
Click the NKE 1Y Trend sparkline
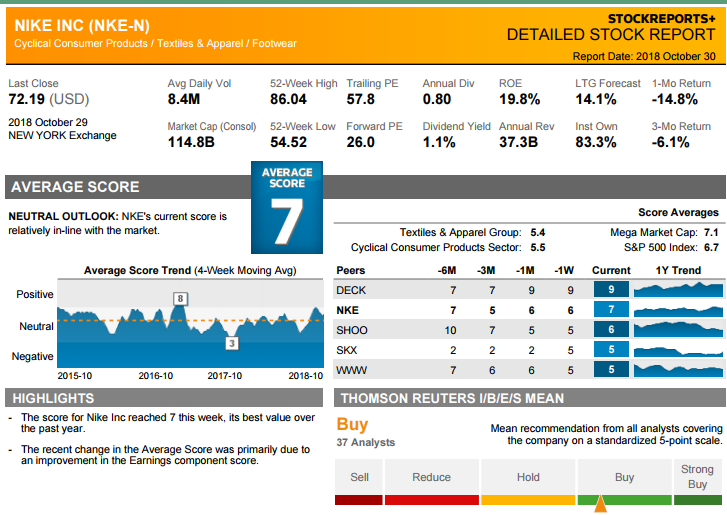[x=678, y=310]
